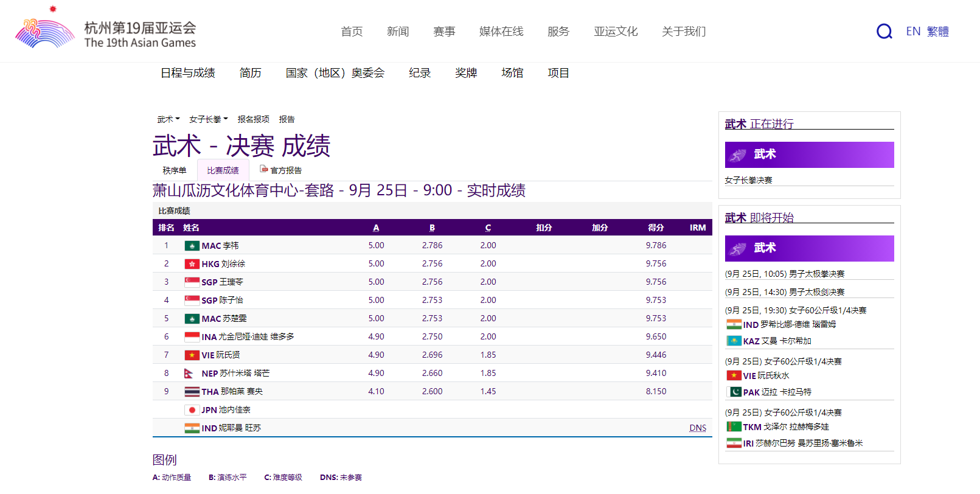This screenshot has width=980, height=494.
Task: Open the 女子长拳决赛 live link
Action: (x=748, y=180)
